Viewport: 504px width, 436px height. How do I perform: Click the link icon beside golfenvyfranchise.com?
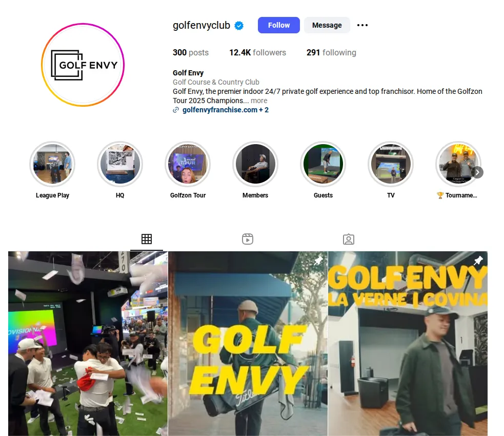click(x=176, y=110)
